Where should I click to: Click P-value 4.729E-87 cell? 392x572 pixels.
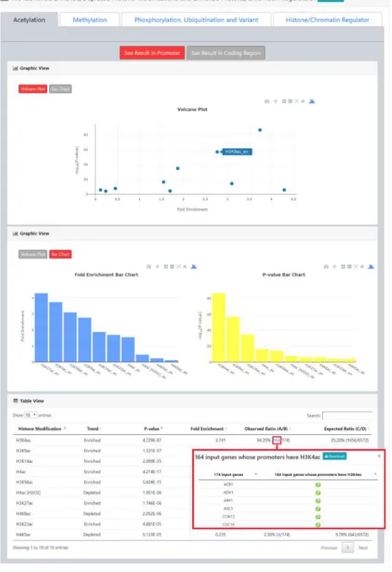point(152,440)
